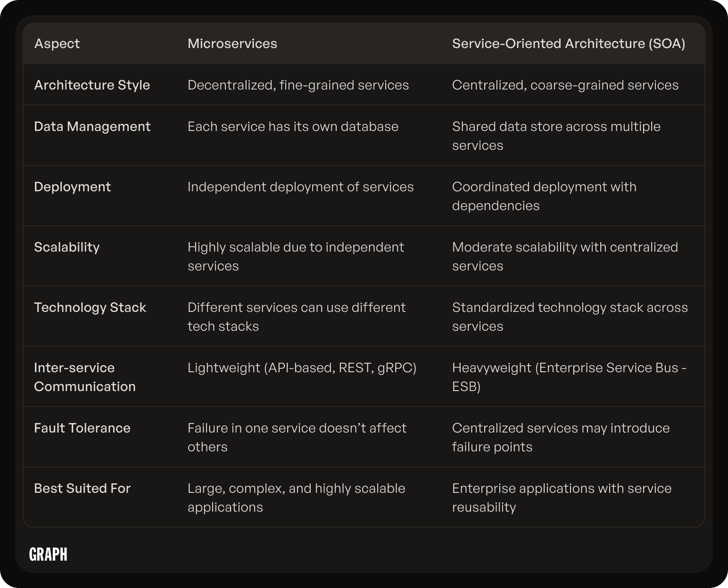This screenshot has width=728, height=588.
Task: Select the 'Deployment' row label
Action: [x=73, y=187]
